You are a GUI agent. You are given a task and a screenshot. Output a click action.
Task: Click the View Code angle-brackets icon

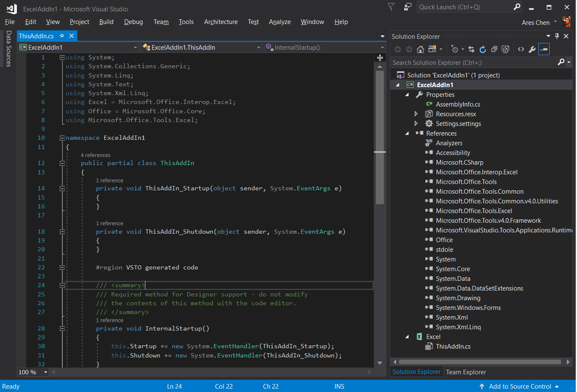[521, 49]
